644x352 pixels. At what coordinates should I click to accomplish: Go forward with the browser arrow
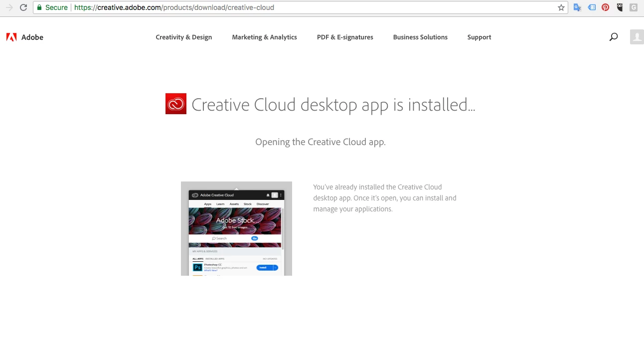coord(9,7)
